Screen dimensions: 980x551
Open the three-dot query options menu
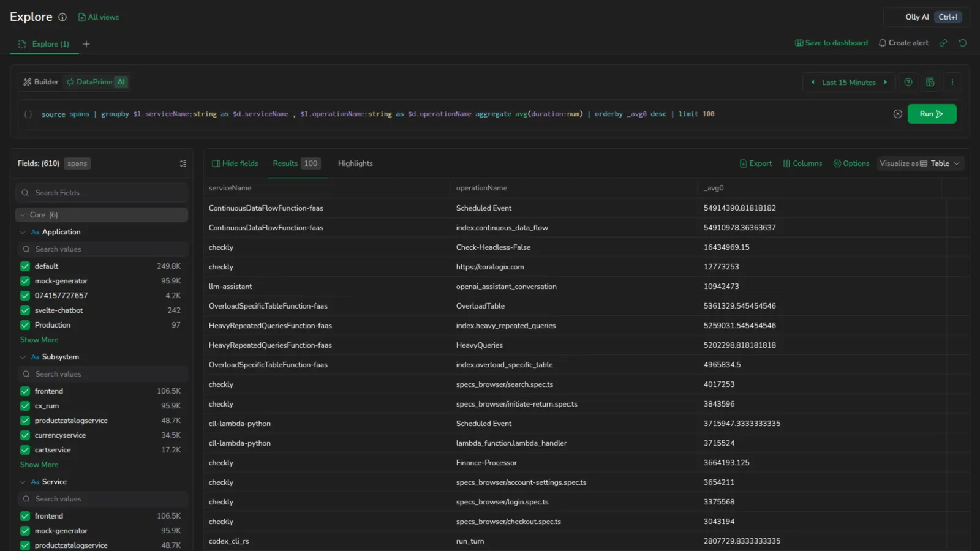[x=952, y=82]
